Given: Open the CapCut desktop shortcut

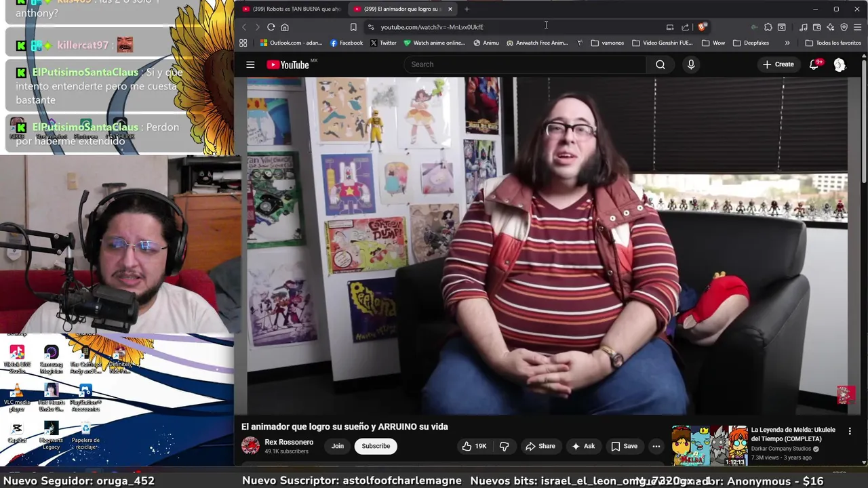Looking at the screenshot, I should pyautogui.click(x=17, y=432).
